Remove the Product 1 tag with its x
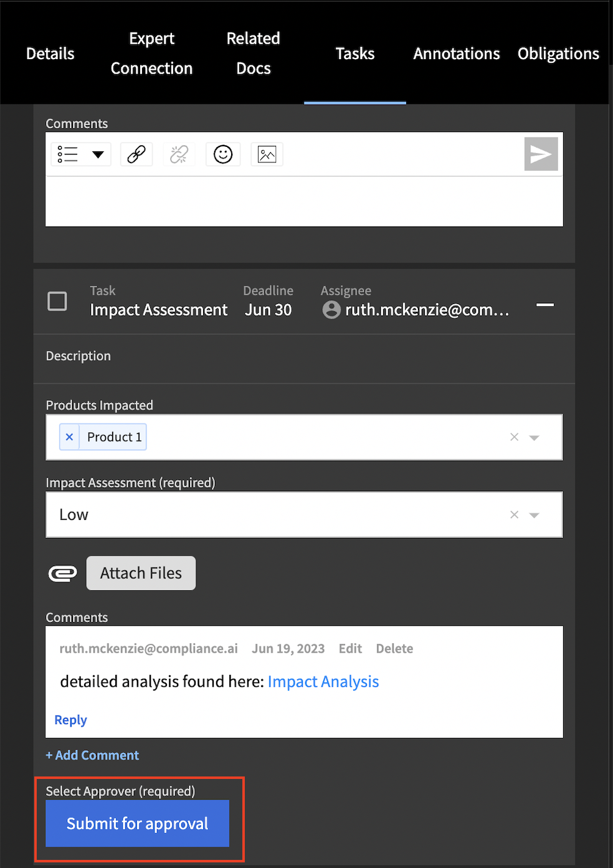Viewport: 613px width, 868px height. point(69,437)
